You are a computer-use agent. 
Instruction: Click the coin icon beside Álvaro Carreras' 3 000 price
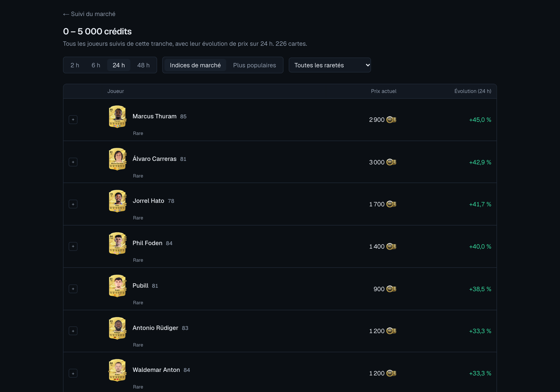[x=391, y=162]
